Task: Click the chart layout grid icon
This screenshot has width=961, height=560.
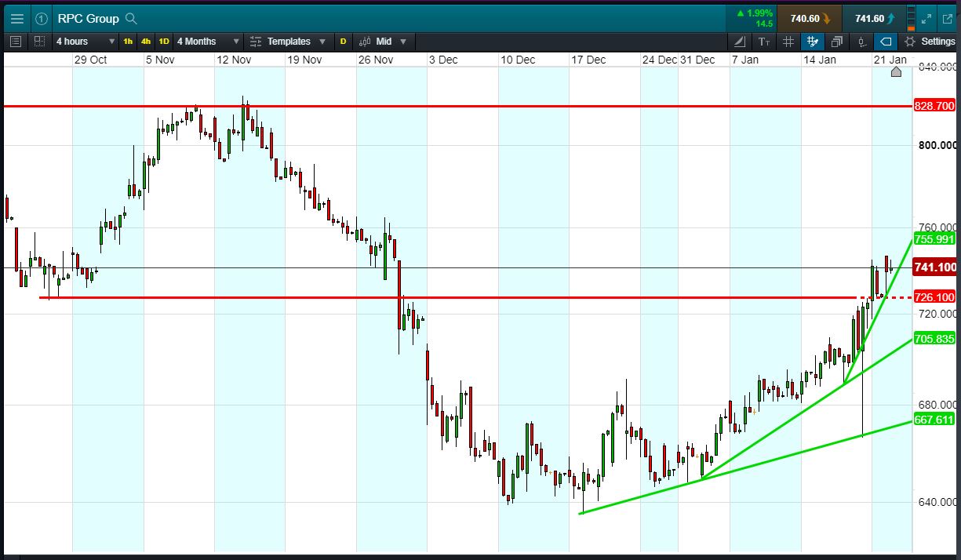Action: tap(38, 42)
